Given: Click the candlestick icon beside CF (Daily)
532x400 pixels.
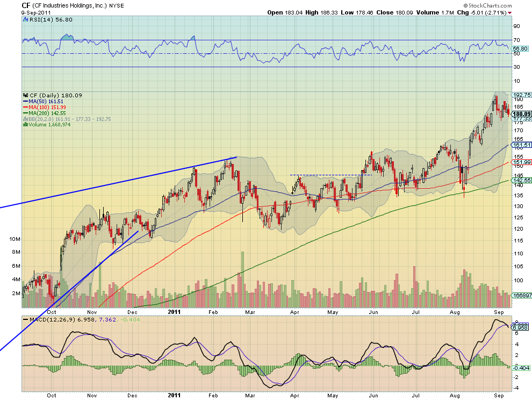Looking at the screenshot, I should [x=25, y=95].
